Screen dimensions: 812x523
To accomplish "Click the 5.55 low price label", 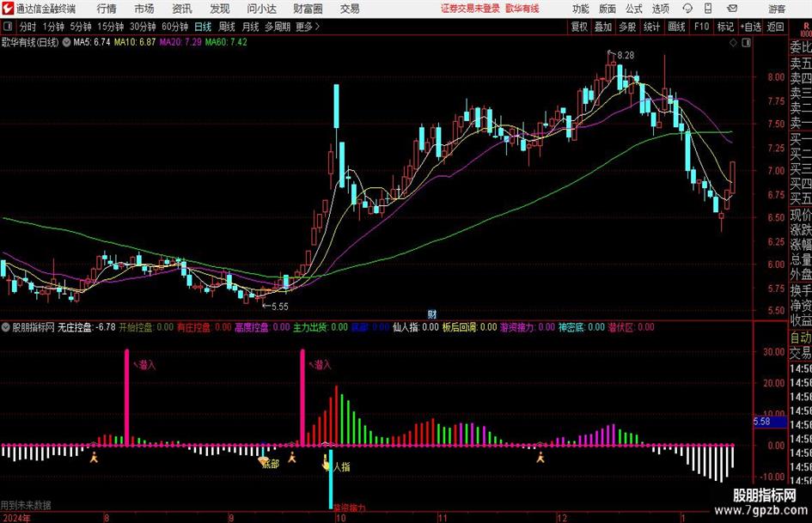I will (x=279, y=307).
